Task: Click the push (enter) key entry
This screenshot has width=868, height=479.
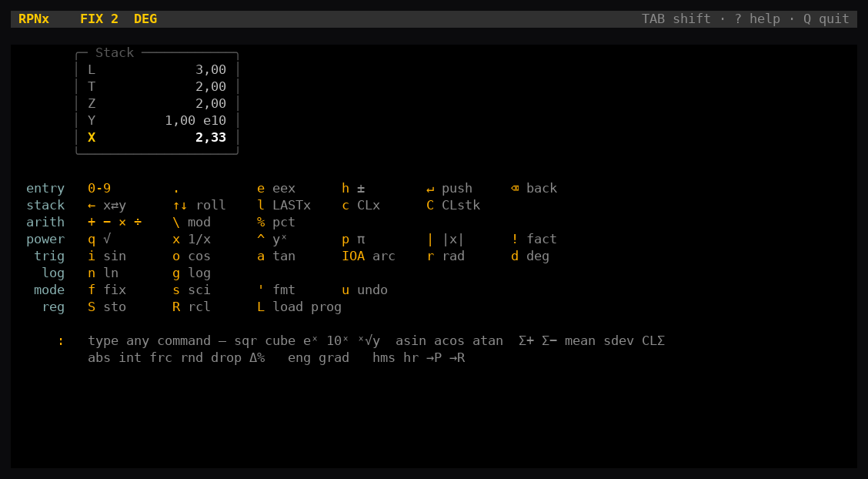Action: click(449, 188)
